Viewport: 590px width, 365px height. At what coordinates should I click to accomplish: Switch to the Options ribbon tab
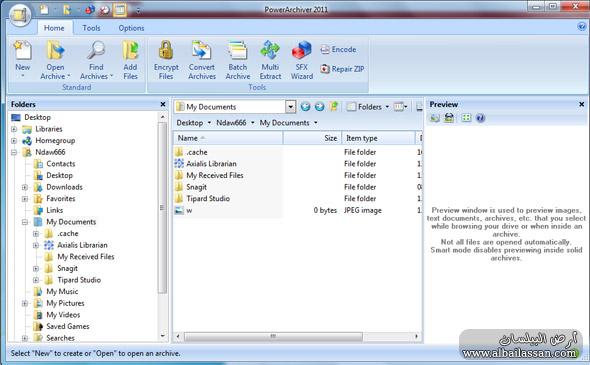[131, 28]
